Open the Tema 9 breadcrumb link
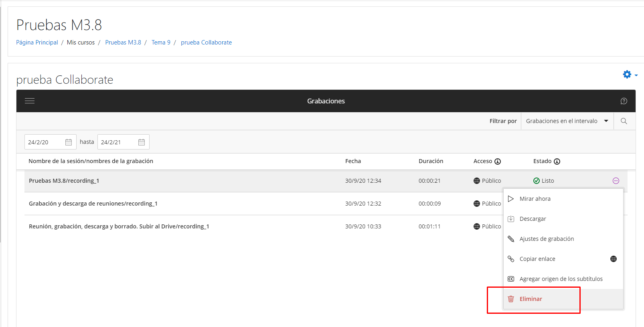This screenshot has height=327, width=644. (161, 42)
